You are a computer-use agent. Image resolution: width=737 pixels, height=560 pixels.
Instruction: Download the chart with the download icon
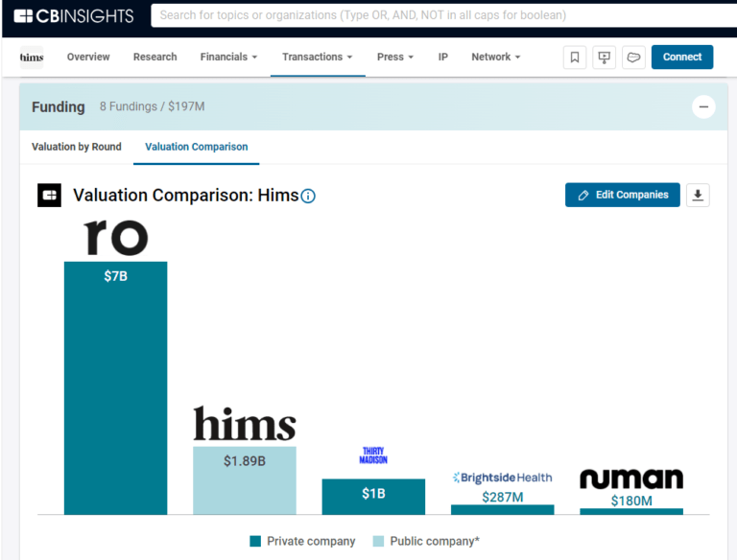(x=698, y=195)
